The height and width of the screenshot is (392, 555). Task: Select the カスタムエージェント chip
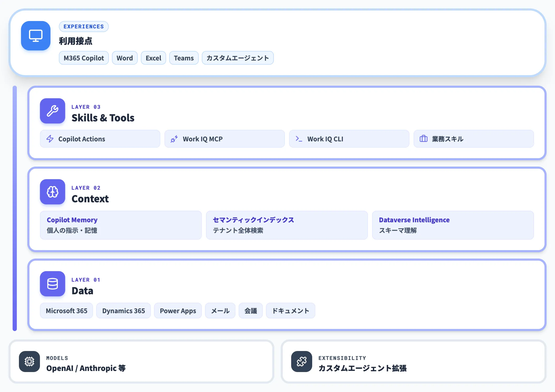(x=238, y=58)
